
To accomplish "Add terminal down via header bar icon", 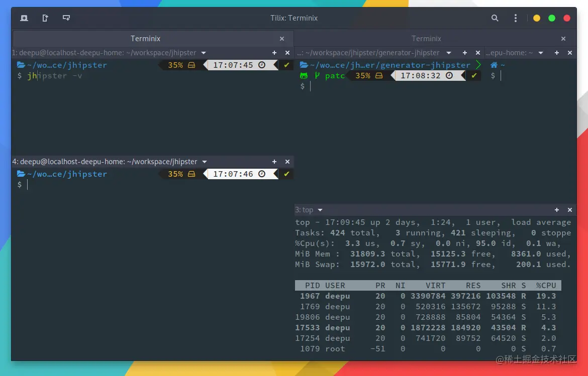I will pyautogui.click(x=66, y=18).
